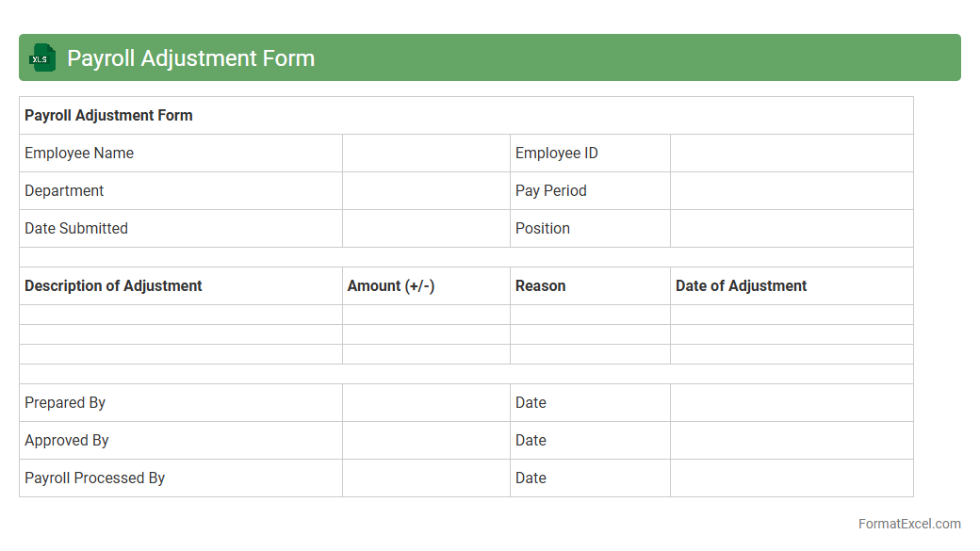The height and width of the screenshot is (551, 980).
Task: Click the Prepared By signature cell
Action: point(426,403)
